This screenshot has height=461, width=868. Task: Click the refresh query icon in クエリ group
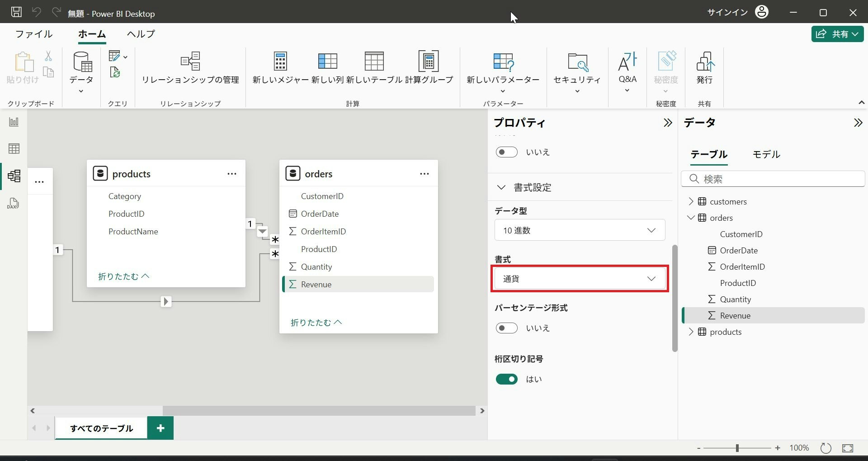pyautogui.click(x=115, y=72)
